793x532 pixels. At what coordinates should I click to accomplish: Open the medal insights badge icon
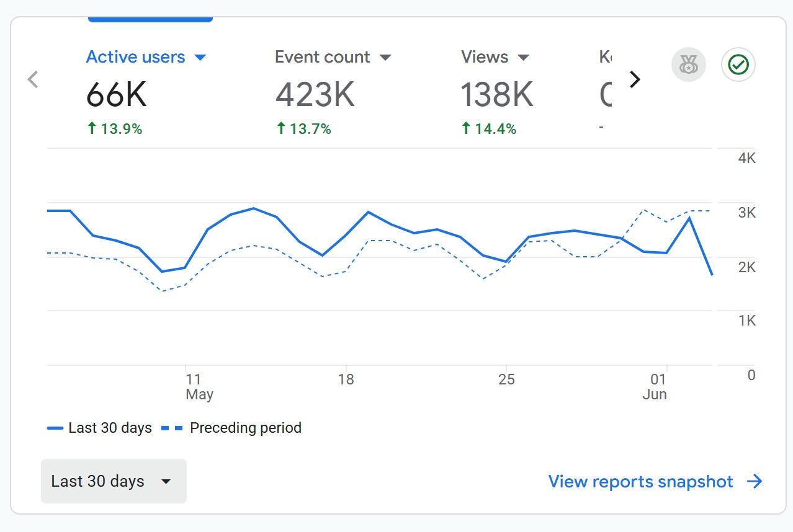(x=689, y=64)
